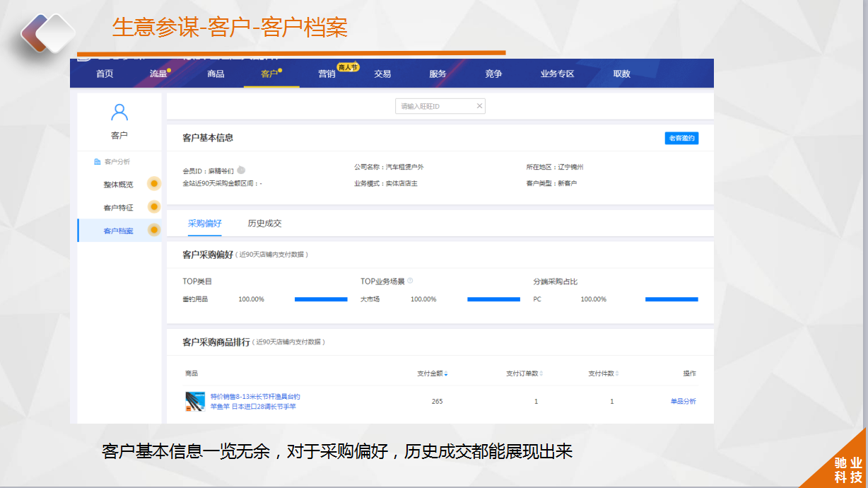Click the fishing rod product thumbnail
Viewport: 868px width, 488px height.
tap(195, 402)
